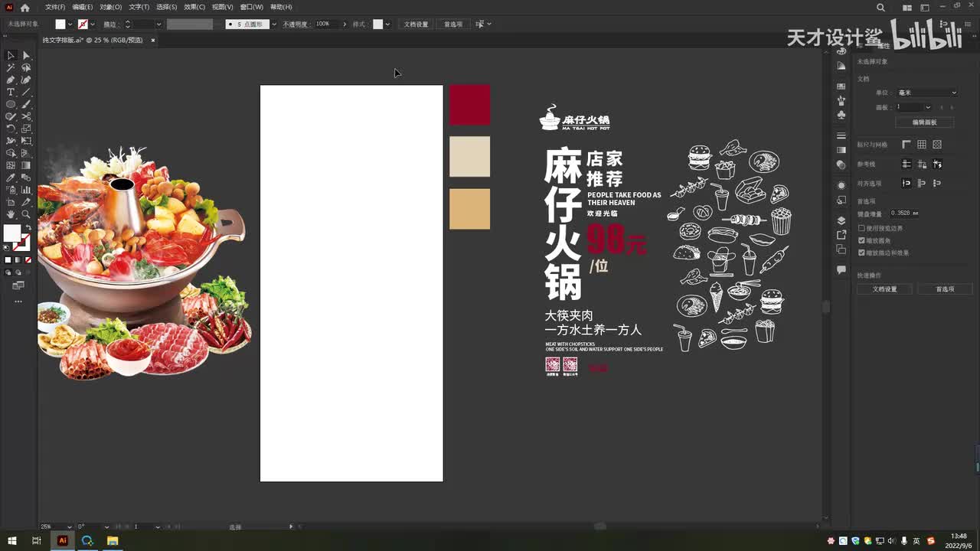Click 首选项 in top control bar

coord(453,24)
